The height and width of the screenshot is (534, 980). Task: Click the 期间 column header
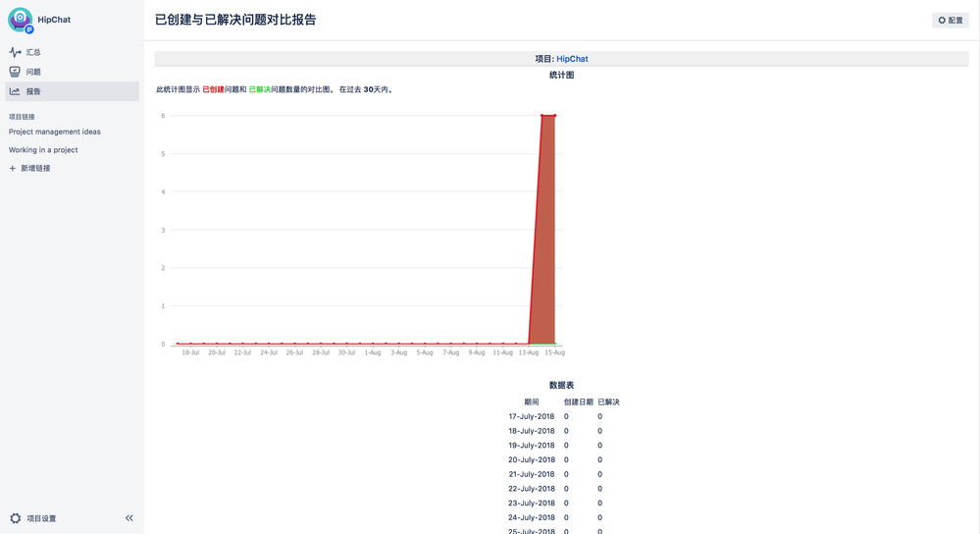[532, 402]
